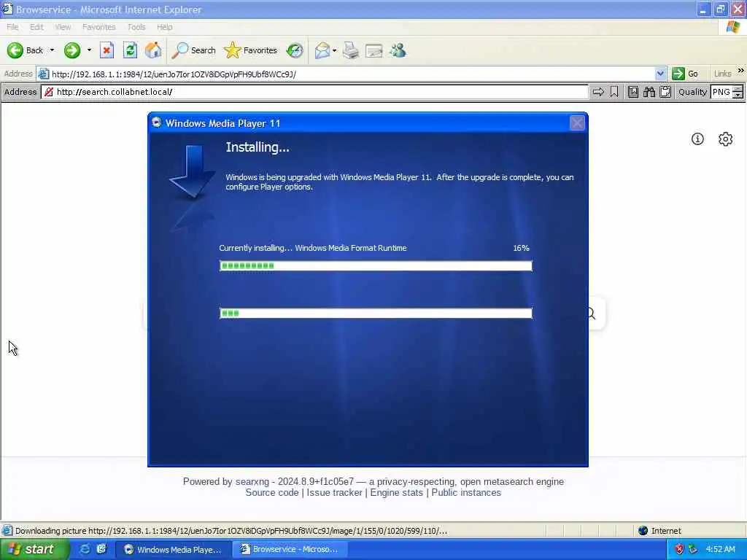Open the Back history dropdown arrow
This screenshot has height=560, width=747.
tap(52, 50)
